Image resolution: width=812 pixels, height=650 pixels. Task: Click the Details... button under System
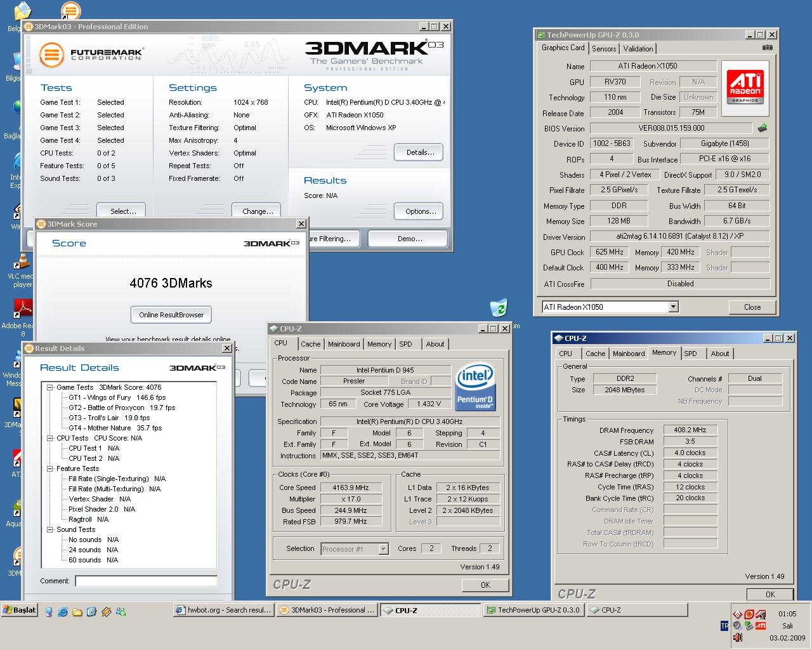(x=419, y=152)
